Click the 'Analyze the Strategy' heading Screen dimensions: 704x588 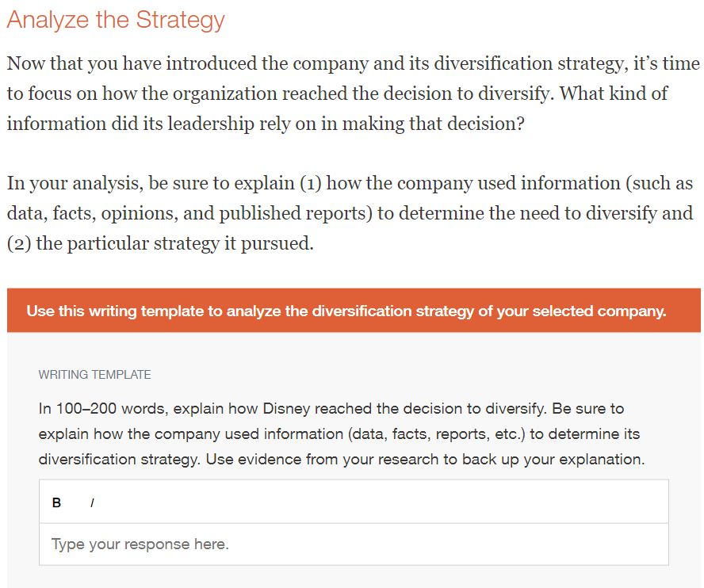click(x=116, y=20)
